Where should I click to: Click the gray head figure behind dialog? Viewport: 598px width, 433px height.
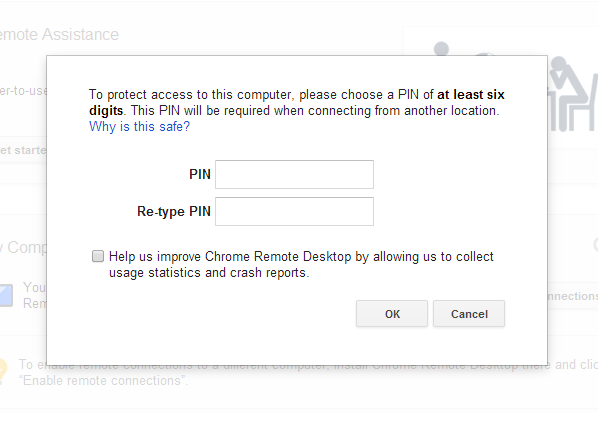point(441,49)
